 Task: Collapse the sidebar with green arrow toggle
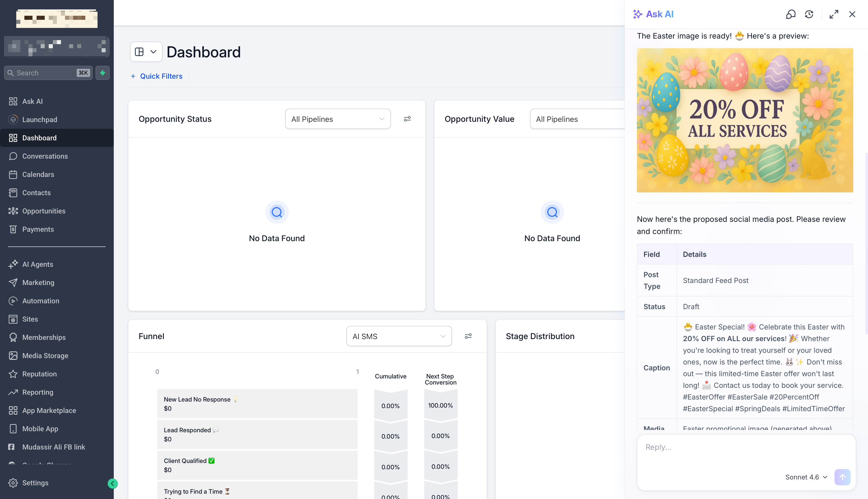pos(112,483)
